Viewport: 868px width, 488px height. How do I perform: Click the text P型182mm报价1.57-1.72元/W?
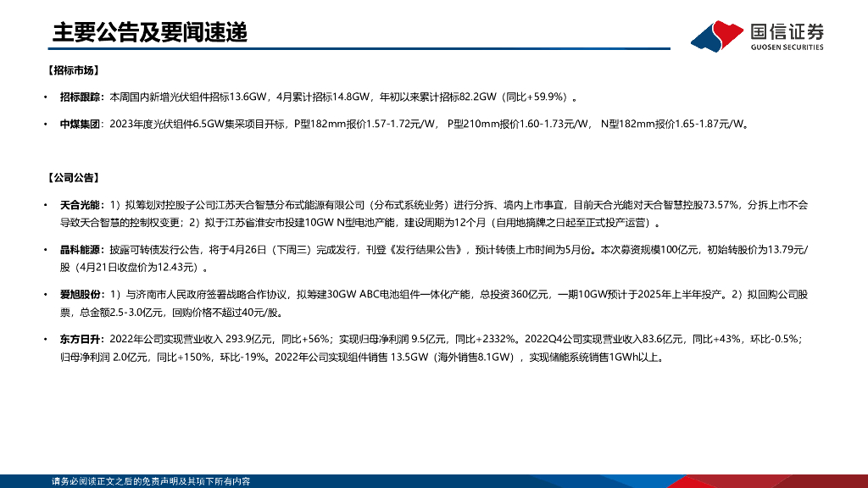coord(364,124)
